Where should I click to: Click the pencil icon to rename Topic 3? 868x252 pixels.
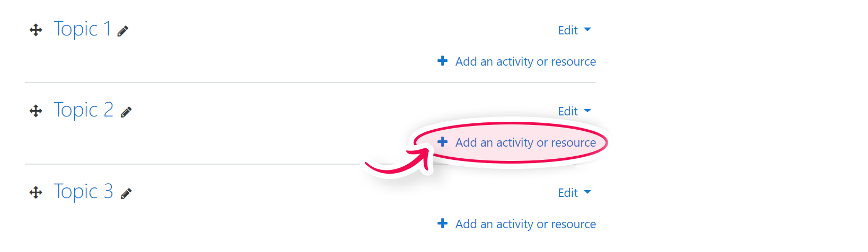tap(126, 194)
